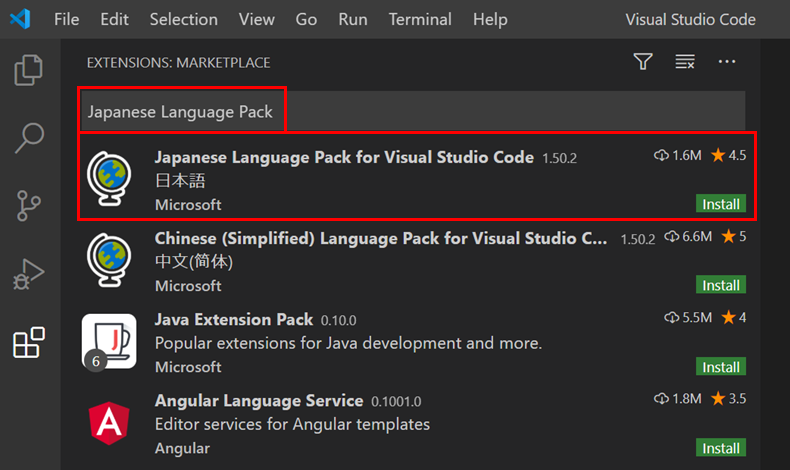
Task: Open the View menu
Action: click(x=257, y=19)
